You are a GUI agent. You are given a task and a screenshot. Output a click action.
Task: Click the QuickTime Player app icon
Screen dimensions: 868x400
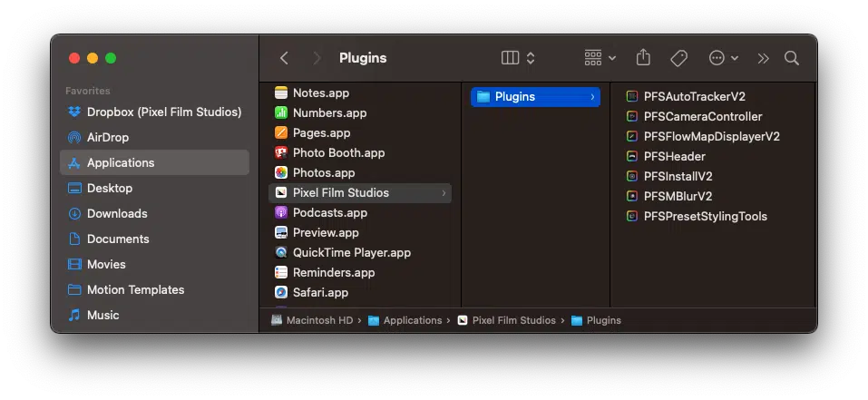coord(281,252)
